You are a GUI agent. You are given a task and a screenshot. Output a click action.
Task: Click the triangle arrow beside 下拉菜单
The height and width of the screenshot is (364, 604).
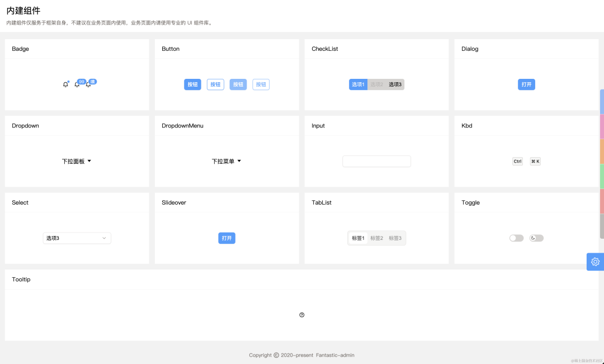click(239, 161)
